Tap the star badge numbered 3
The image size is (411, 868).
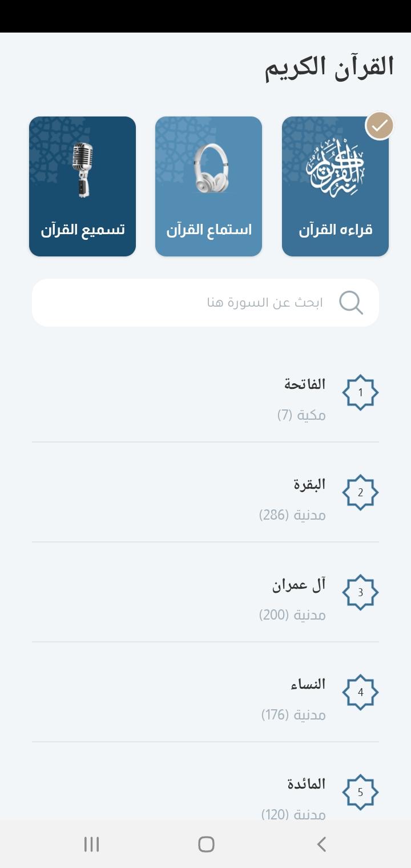pos(360,593)
